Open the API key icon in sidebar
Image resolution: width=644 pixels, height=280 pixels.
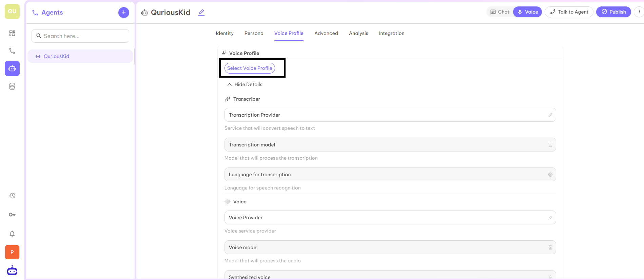point(12,215)
